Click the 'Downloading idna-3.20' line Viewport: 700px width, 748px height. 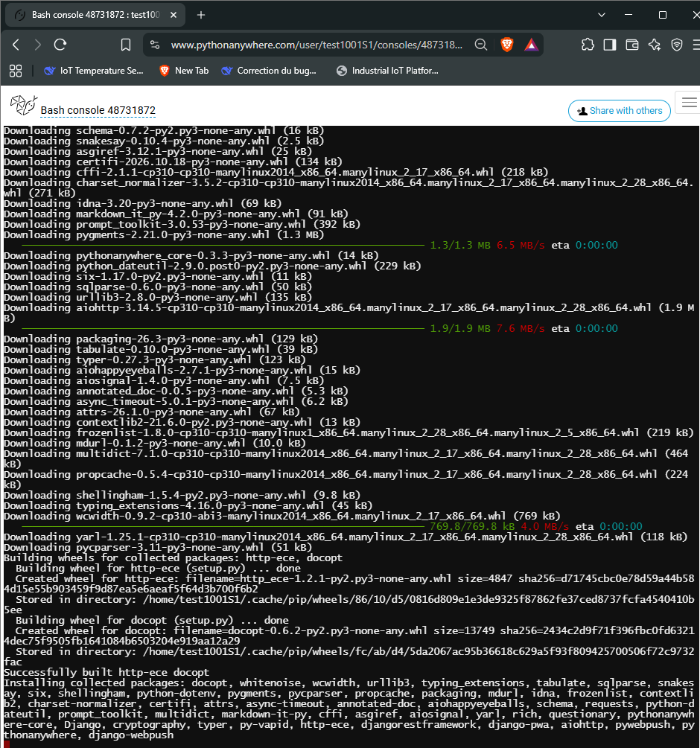point(143,203)
